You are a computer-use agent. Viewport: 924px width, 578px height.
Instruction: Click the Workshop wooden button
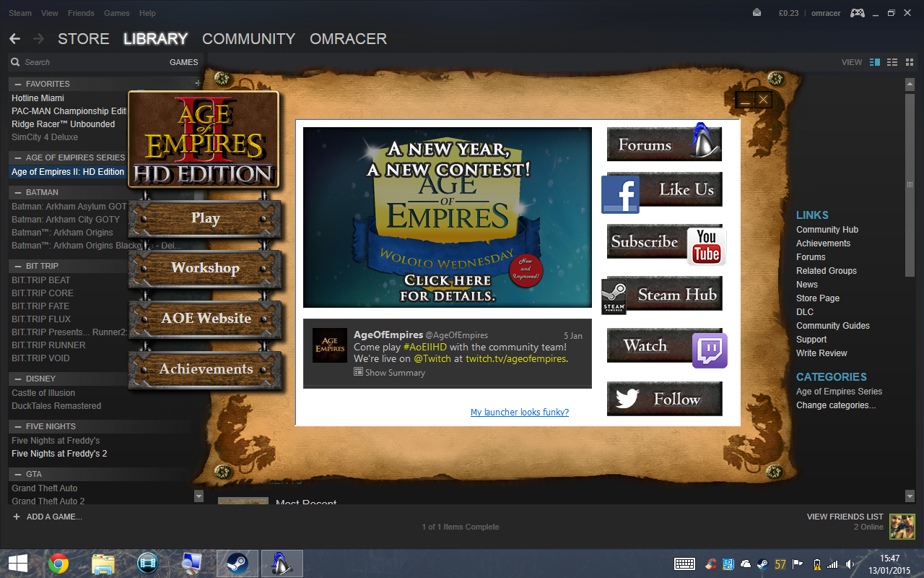click(x=206, y=268)
